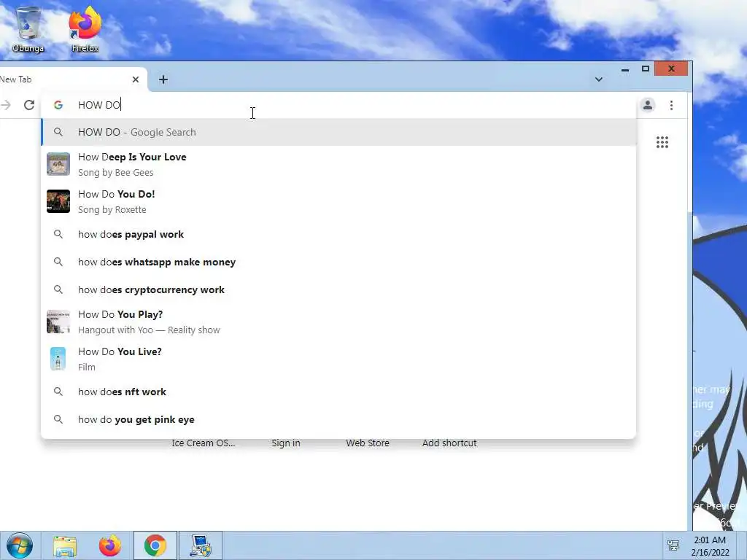The width and height of the screenshot is (747, 560).
Task: Click search icon beside cryptocurrency suggestion
Action: click(58, 289)
